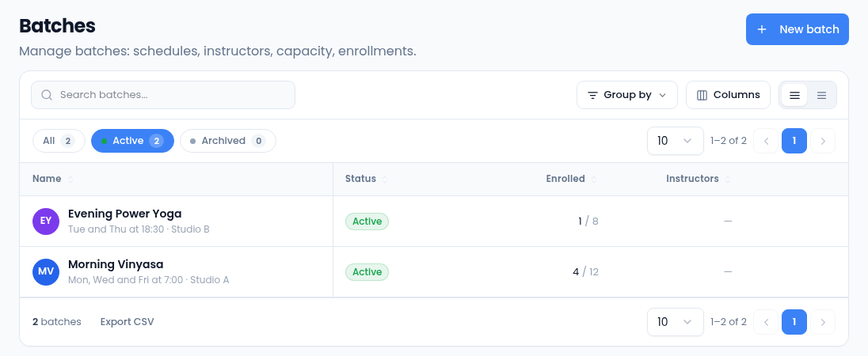Select the compact row density toggle

(821, 95)
